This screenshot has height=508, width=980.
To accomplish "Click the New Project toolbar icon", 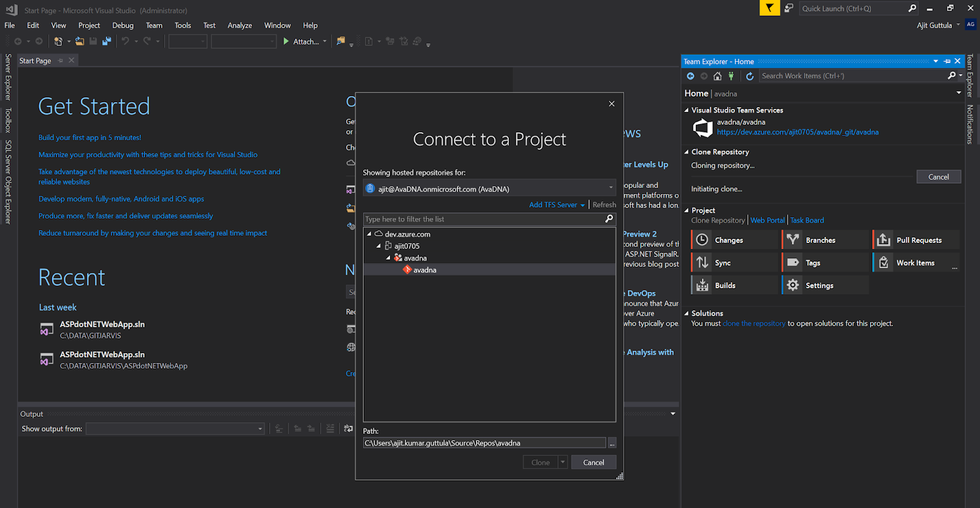I will click(58, 42).
